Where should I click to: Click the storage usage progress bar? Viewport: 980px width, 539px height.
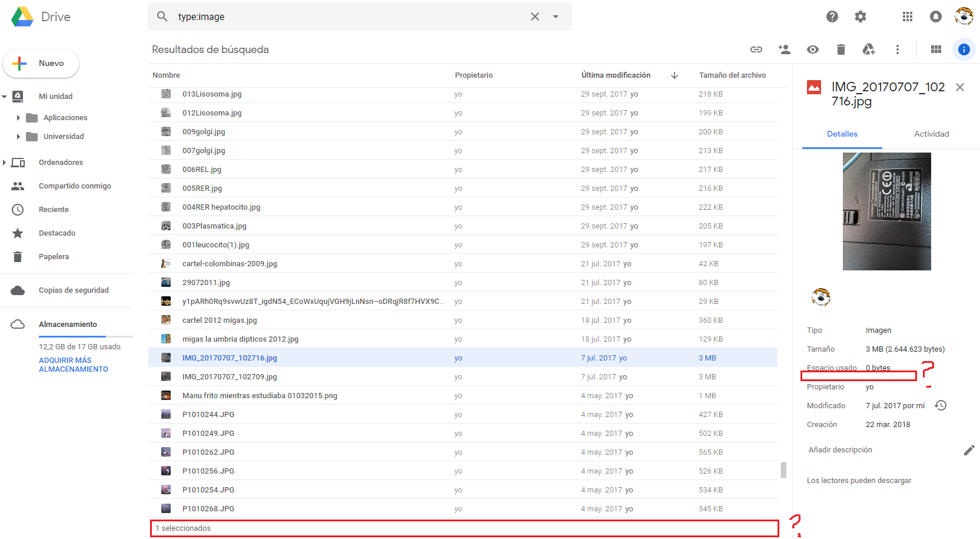86,336
